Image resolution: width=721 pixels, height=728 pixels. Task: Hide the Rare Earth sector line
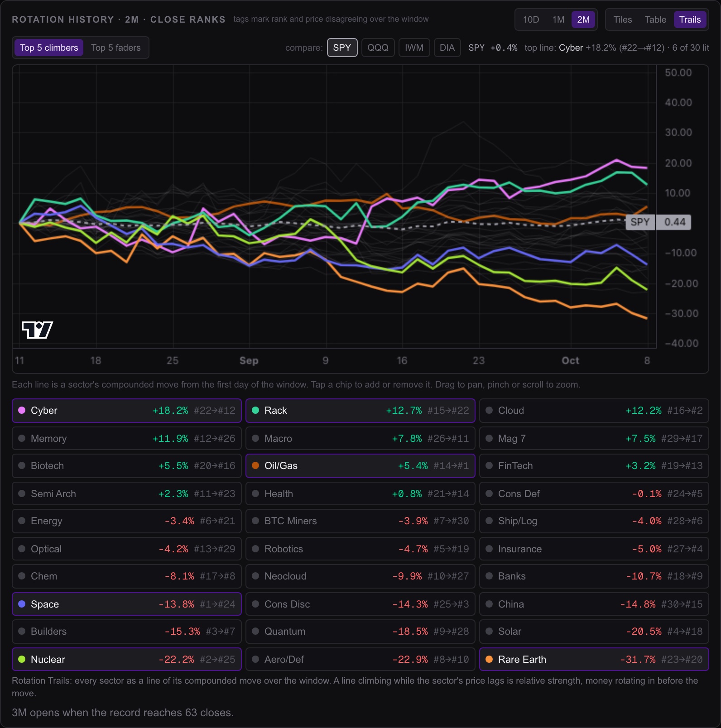pyautogui.click(x=594, y=659)
